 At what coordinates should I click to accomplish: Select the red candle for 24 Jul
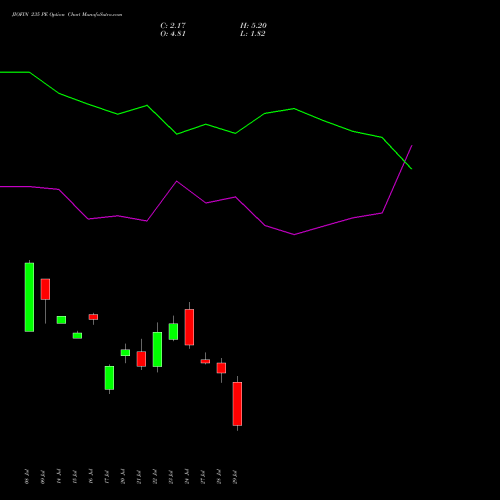189,327
